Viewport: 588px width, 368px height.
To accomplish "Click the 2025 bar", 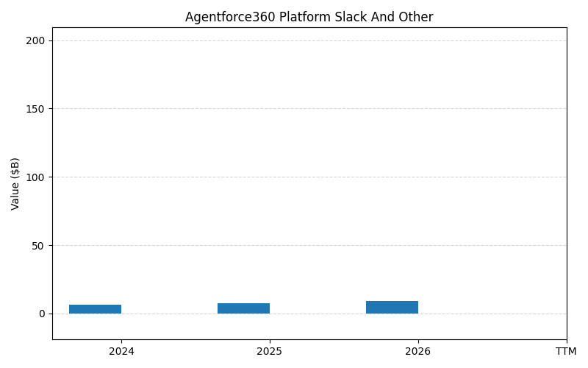I will [244, 308].
